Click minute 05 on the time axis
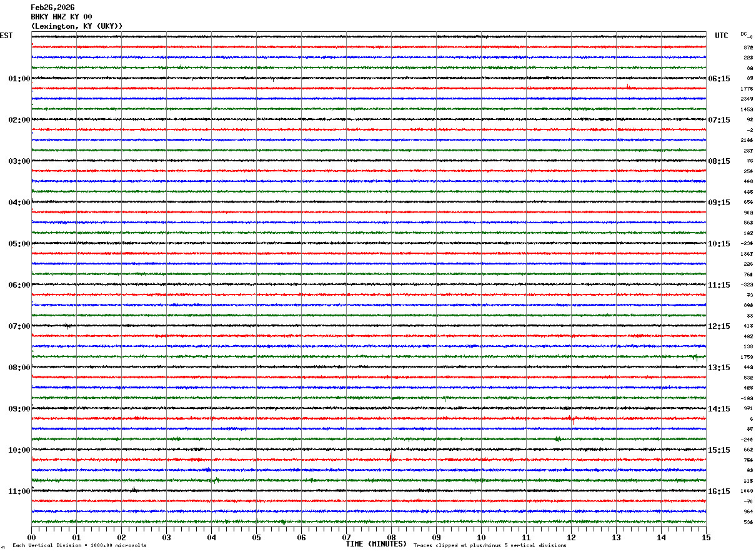 click(256, 537)
